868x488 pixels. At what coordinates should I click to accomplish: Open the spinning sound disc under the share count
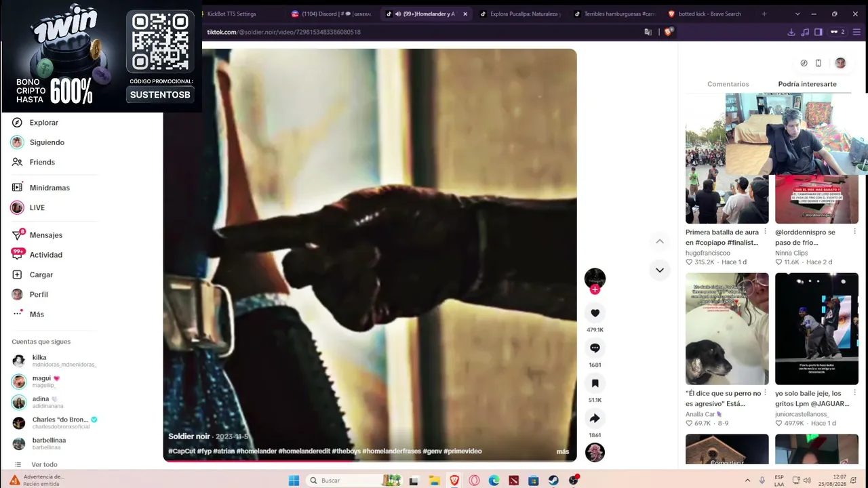point(595,452)
